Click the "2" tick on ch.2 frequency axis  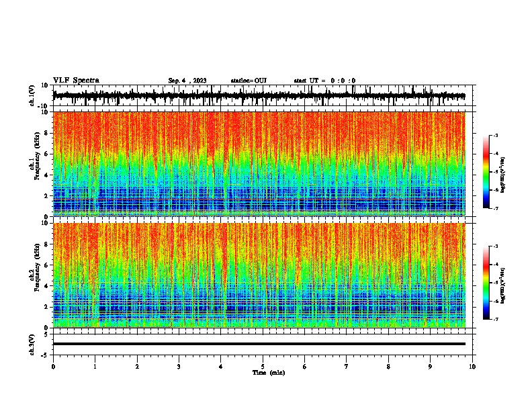(46, 307)
